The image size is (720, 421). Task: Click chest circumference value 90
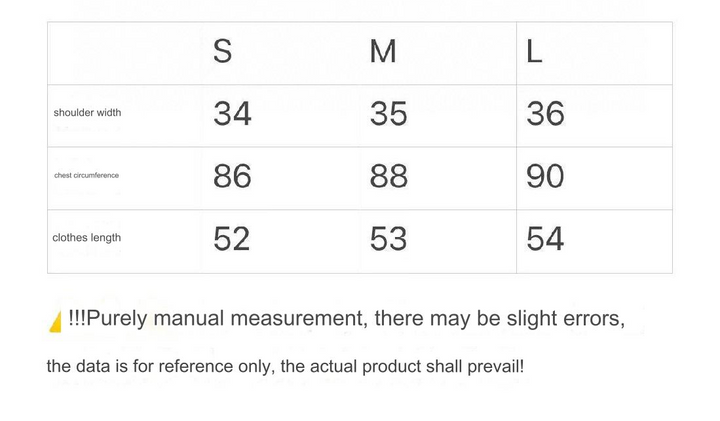545,177
